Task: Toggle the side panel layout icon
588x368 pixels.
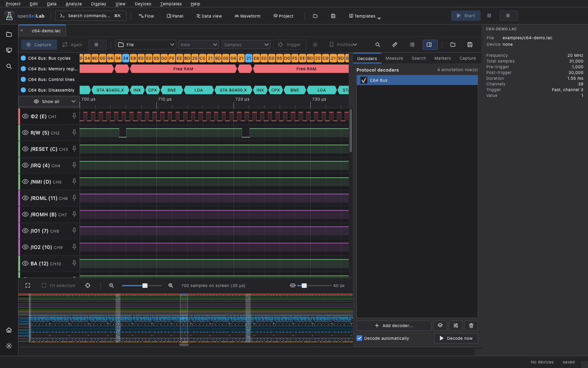Action: [429, 45]
